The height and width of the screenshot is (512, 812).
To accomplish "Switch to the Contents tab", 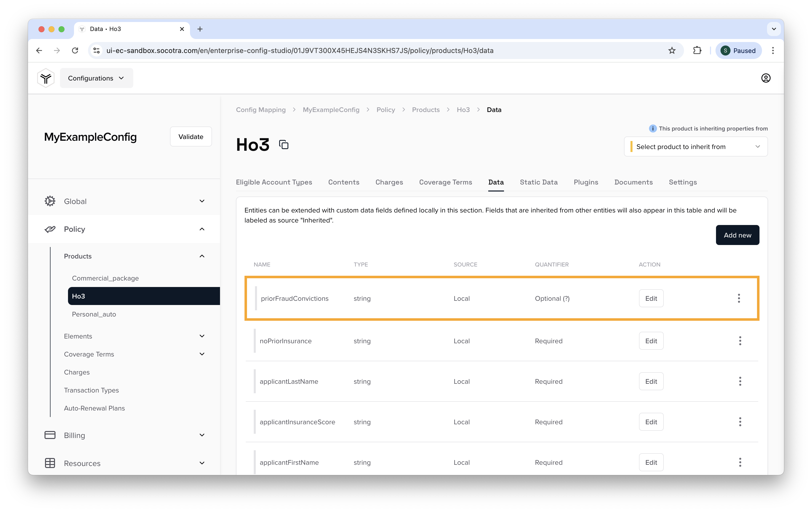I will [343, 182].
